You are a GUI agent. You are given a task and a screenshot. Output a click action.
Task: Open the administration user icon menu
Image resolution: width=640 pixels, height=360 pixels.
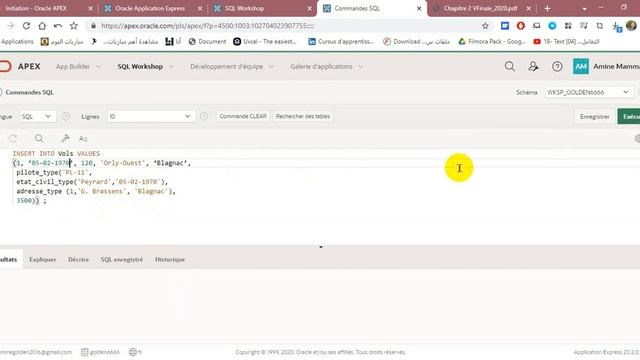tap(533, 67)
